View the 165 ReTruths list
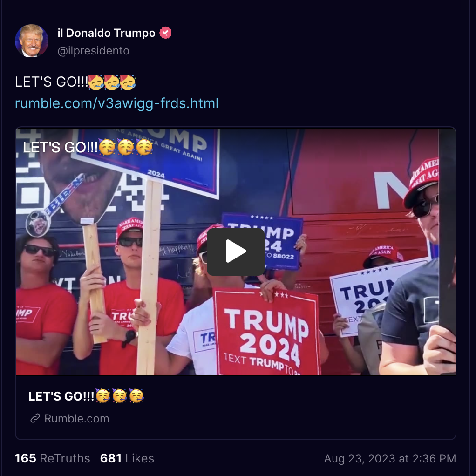Image resolution: width=476 pixels, height=476 pixels. tap(53, 458)
